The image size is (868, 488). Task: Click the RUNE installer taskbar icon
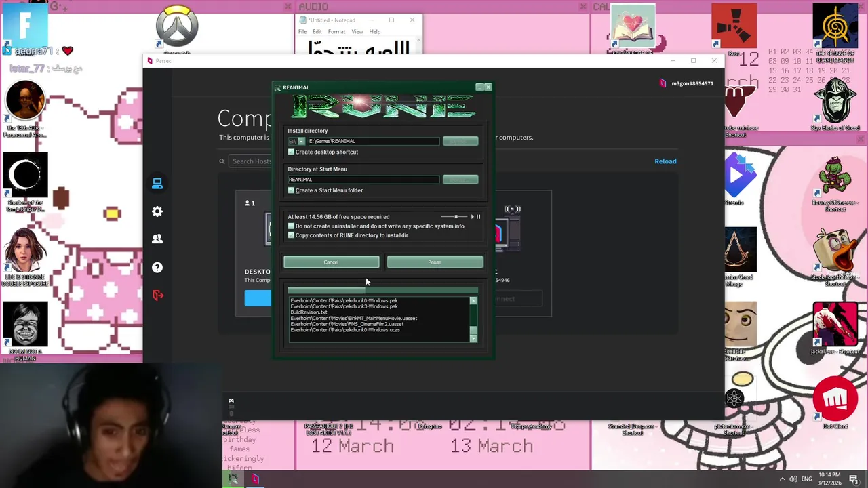[233, 479]
